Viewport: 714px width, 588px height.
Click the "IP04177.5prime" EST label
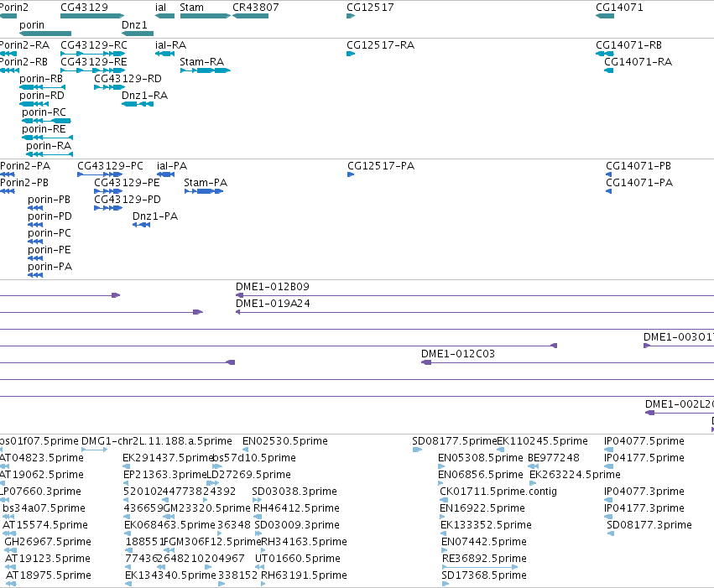(x=644, y=458)
